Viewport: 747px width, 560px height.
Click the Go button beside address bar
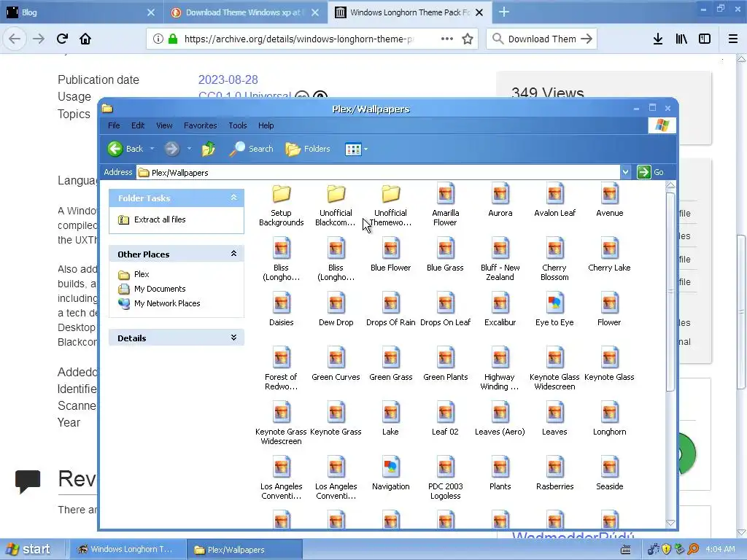click(x=650, y=172)
